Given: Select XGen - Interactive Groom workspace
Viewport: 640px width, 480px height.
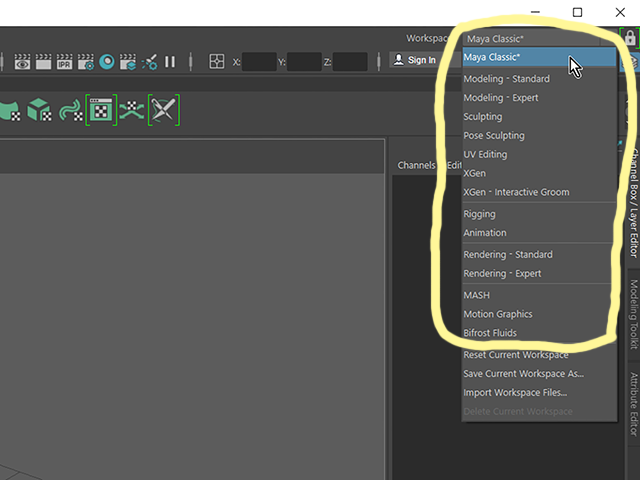Looking at the screenshot, I should 539,192.
